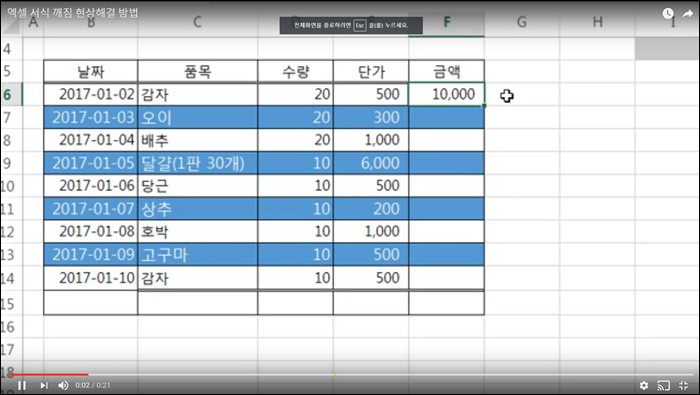700x395 pixels.
Task: Select column C header
Action: [x=197, y=22]
